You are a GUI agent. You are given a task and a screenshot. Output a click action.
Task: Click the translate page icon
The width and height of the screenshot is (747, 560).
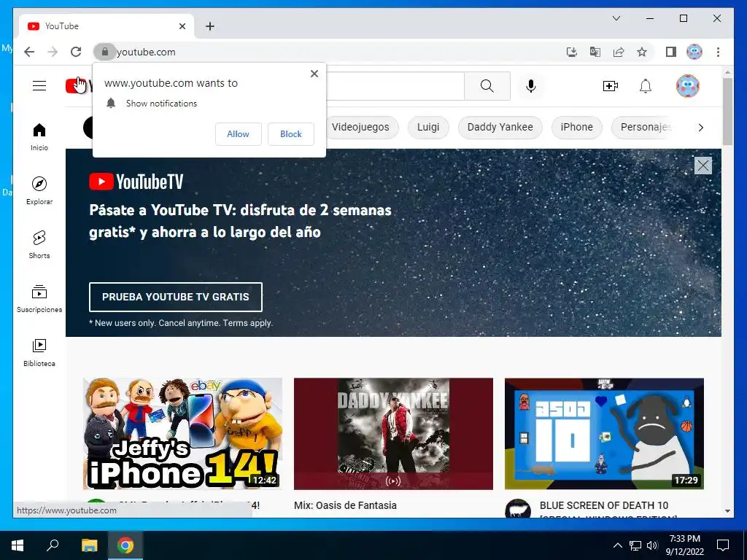[x=595, y=52]
